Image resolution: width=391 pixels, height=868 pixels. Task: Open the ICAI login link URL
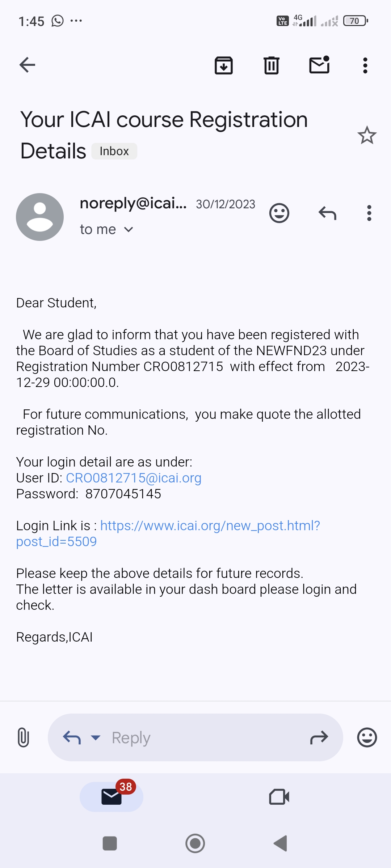[x=210, y=526]
